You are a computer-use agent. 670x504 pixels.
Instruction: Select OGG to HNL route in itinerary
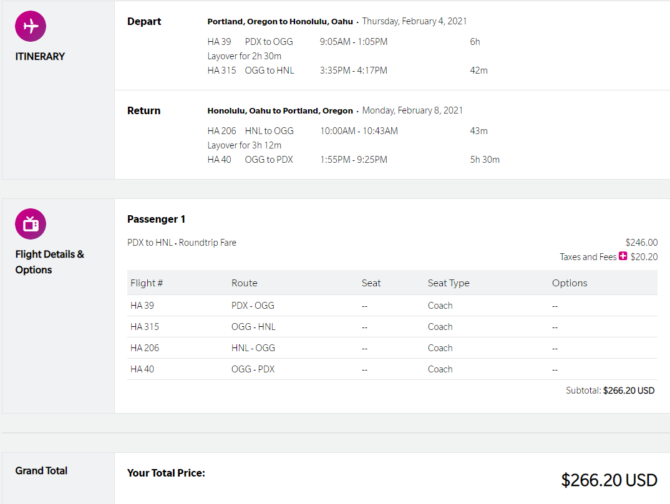coord(269,70)
